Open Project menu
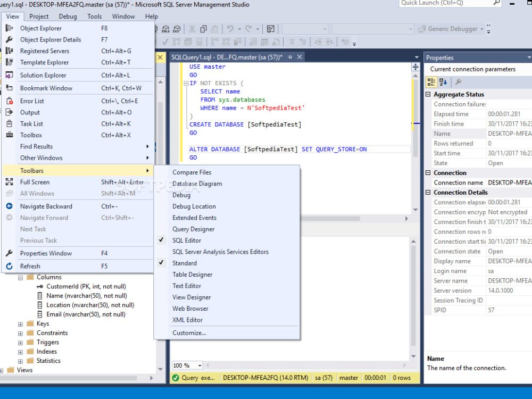This screenshot has height=399, width=532. [x=39, y=16]
